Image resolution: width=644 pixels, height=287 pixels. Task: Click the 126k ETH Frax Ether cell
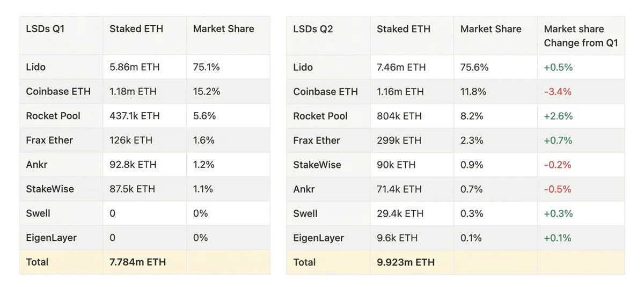[131, 141]
